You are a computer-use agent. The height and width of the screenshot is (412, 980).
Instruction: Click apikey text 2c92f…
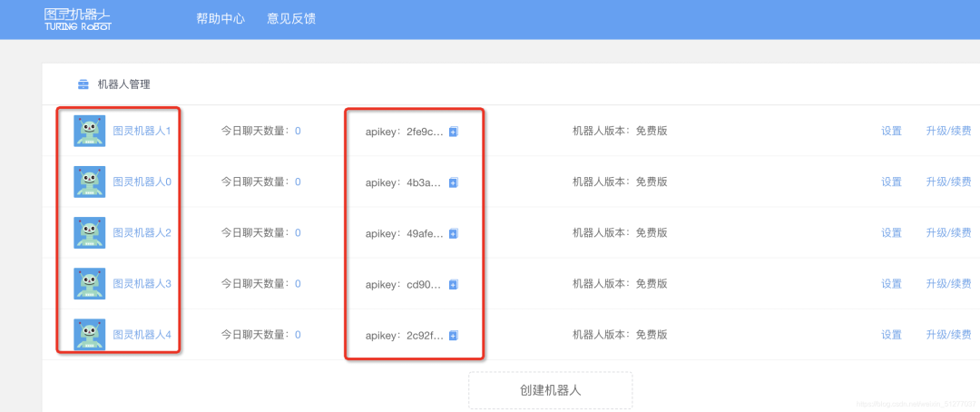425,335
